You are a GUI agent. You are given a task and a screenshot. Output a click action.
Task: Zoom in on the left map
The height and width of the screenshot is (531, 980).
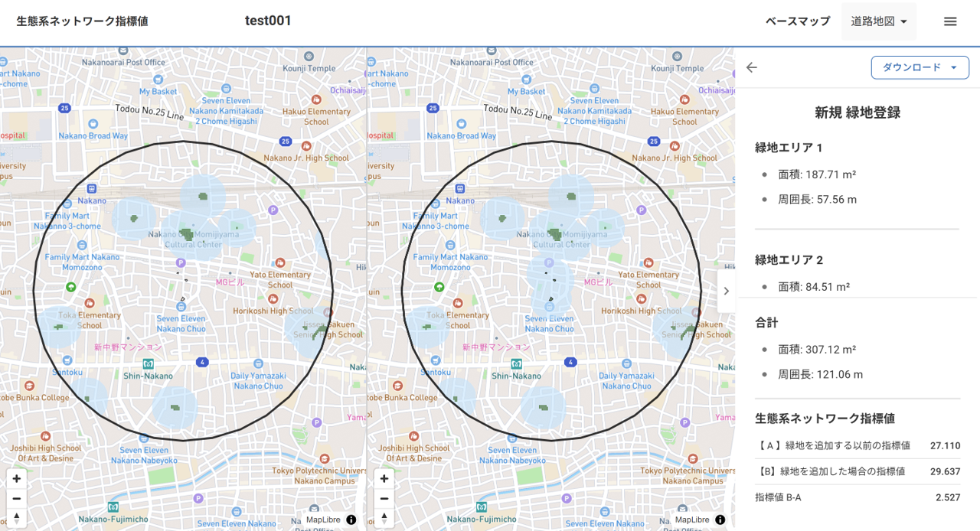click(17, 479)
